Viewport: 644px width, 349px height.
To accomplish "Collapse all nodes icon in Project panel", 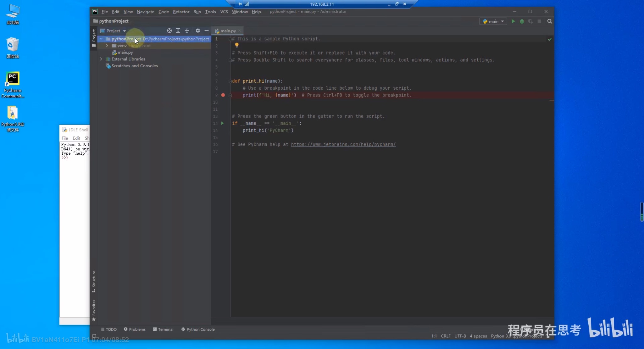I will pyautogui.click(x=187, y=30).
